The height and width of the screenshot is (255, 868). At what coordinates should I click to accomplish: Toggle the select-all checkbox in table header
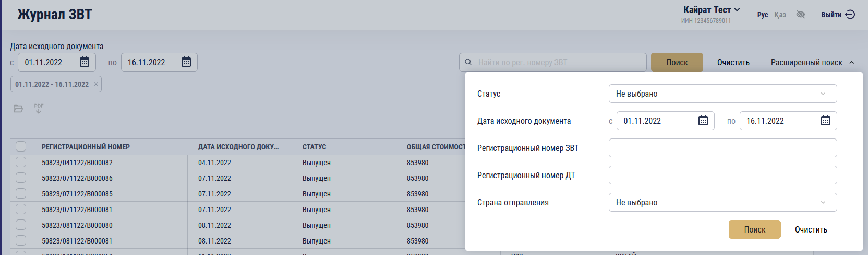[x=21, y=146]
